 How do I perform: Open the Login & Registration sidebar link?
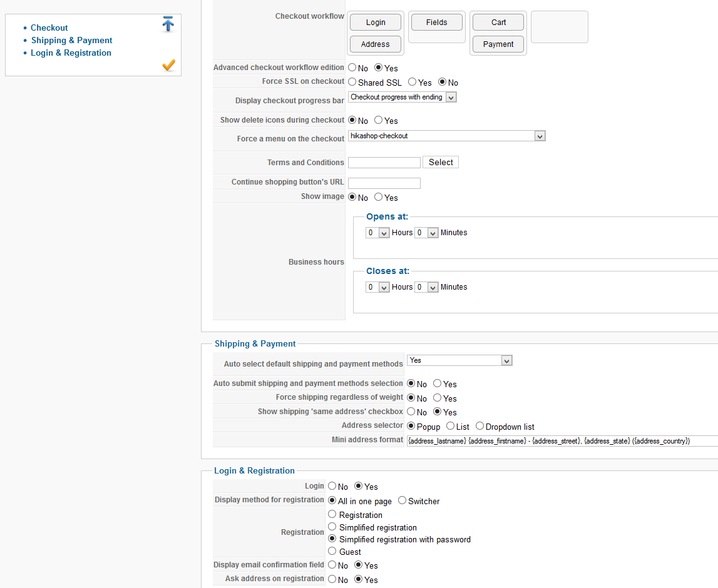tap(71, 53)
